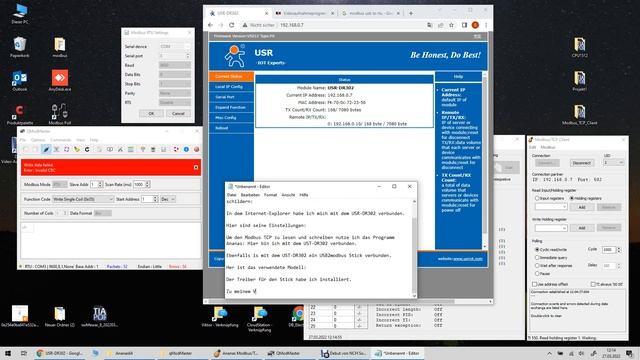Viewport: 640px width, 360px height.
Task: Click the red exit icon in QModMaster toolbar
Action: tap(196, 150)
